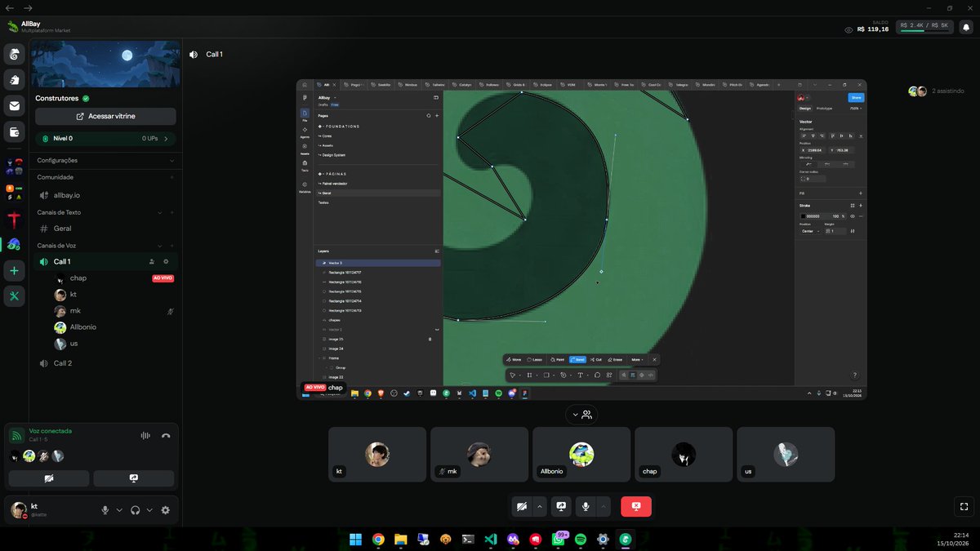
Task: Open voice waveform settings icon
Action: (145, 435)
